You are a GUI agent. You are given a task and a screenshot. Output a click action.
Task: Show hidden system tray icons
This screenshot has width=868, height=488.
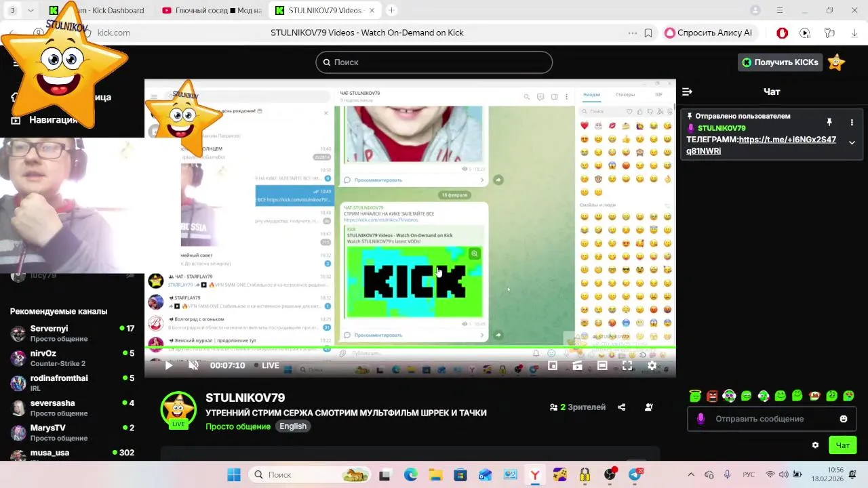click(691, 474)
